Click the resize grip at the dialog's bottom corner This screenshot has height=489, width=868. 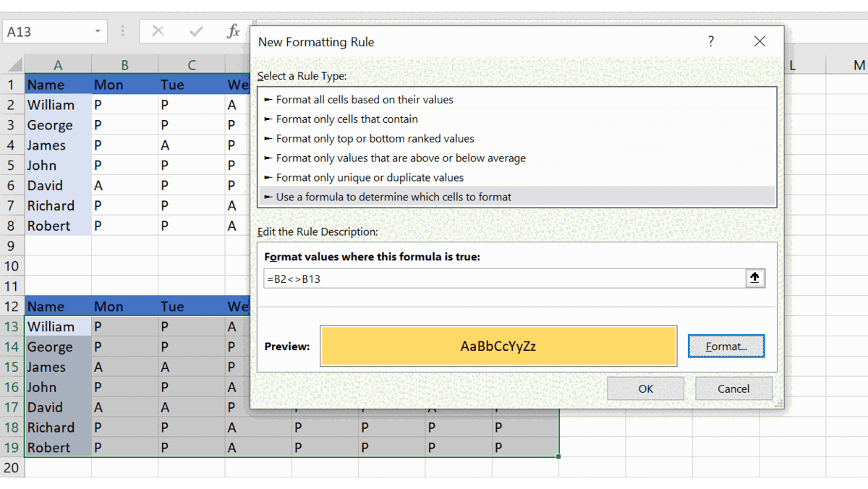point(777,405)
